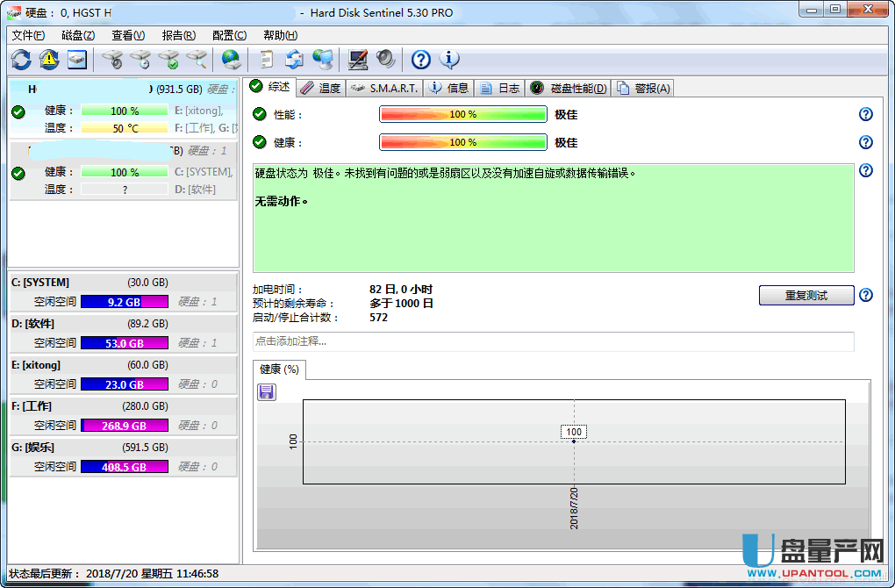This screenshot has height=588, width=895.
Task: Save the health graph with floppy icon
Action: (267, 391)
